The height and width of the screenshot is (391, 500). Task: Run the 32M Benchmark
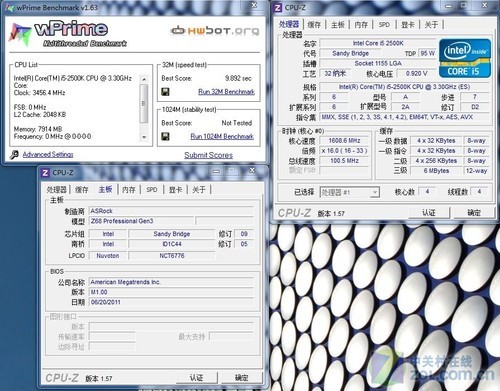[226, 92]
